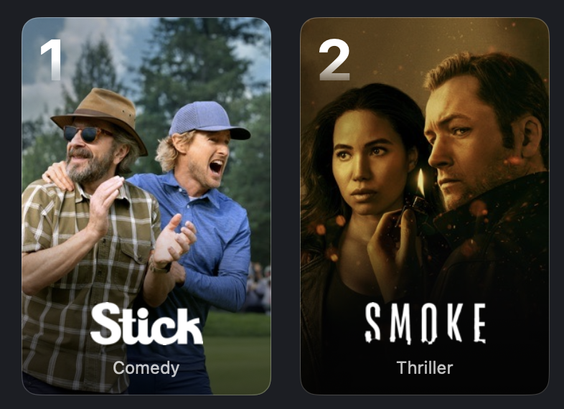
Task: Click the Comedy genre label
Action: pos(146,368)
